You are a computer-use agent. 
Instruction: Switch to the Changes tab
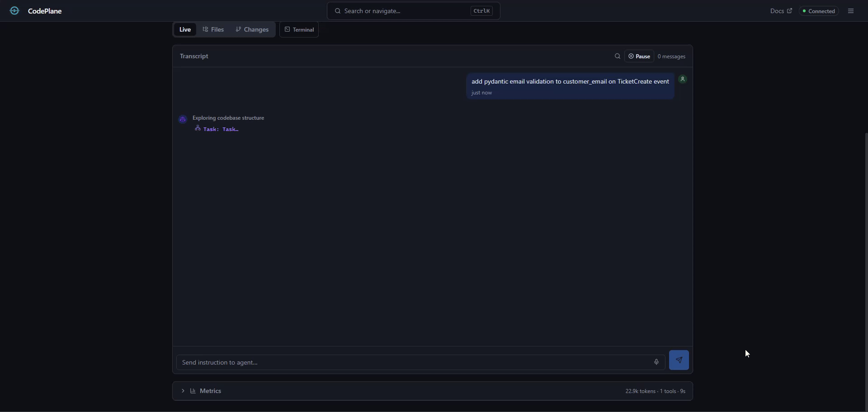coord(252,30)
